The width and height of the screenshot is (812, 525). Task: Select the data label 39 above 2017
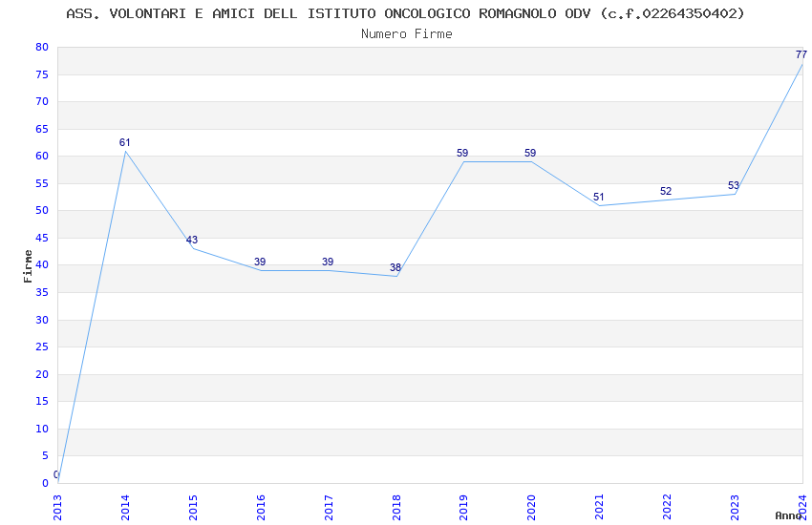point(328,262)
